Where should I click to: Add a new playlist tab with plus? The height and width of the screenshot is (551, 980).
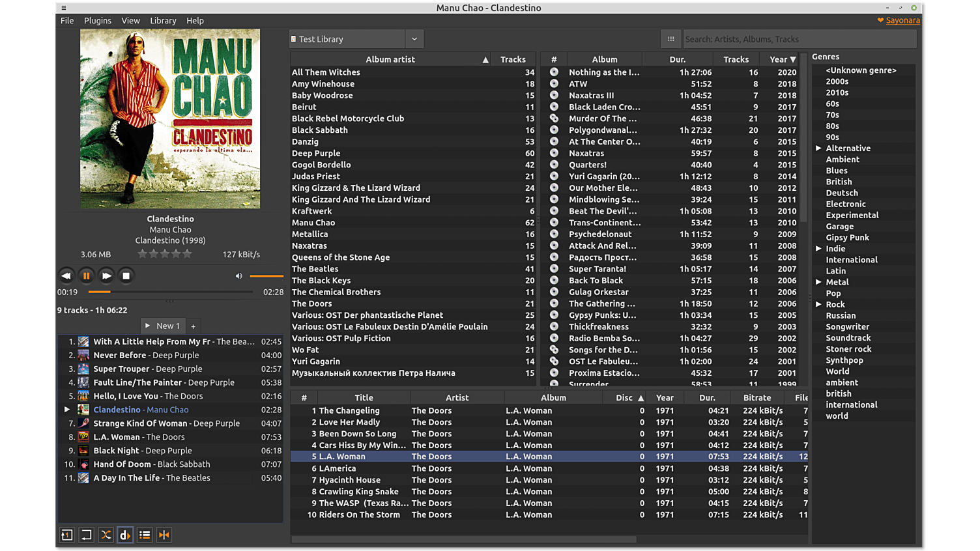194,326
